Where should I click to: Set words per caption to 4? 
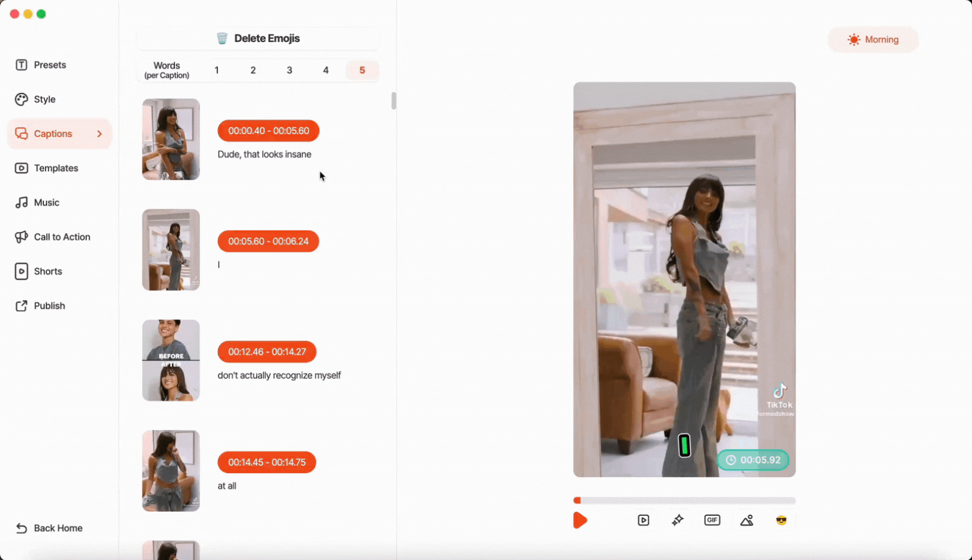click(x=326, y=70)
